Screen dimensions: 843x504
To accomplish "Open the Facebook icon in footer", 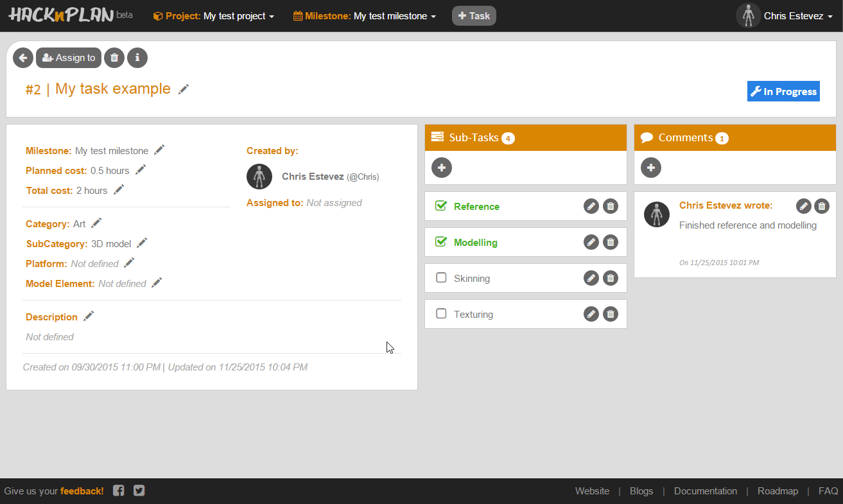I will (119, 491).
